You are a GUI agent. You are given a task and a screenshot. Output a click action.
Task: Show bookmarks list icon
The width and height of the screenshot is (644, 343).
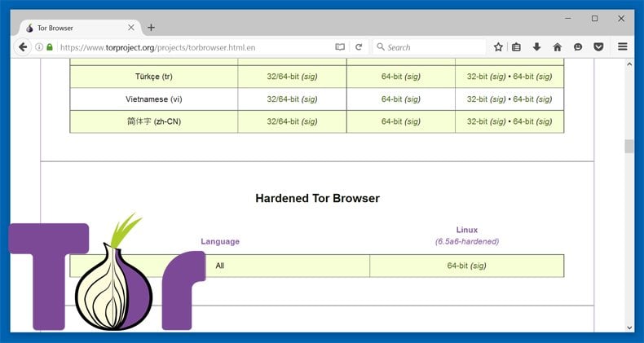pyautogui.click(x=516, y=47)
